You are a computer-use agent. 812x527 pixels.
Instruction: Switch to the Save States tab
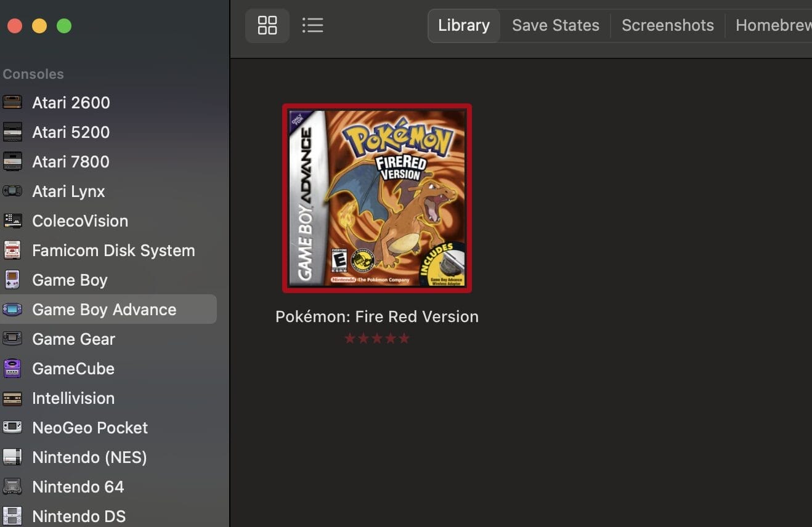pos(555,25)
